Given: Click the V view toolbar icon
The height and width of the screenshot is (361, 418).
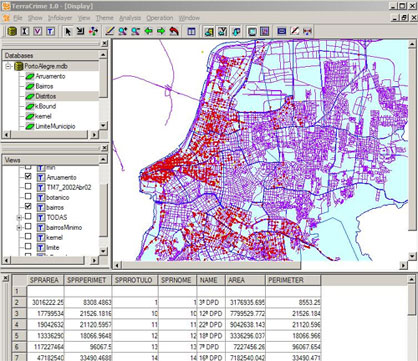Looking at the screenshot, I should 38,32.
